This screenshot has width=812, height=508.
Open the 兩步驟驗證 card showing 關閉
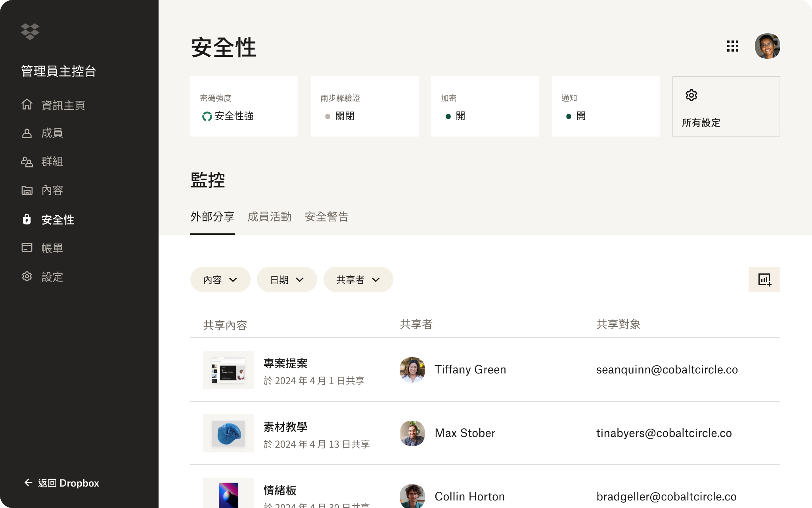click(365, 106)
